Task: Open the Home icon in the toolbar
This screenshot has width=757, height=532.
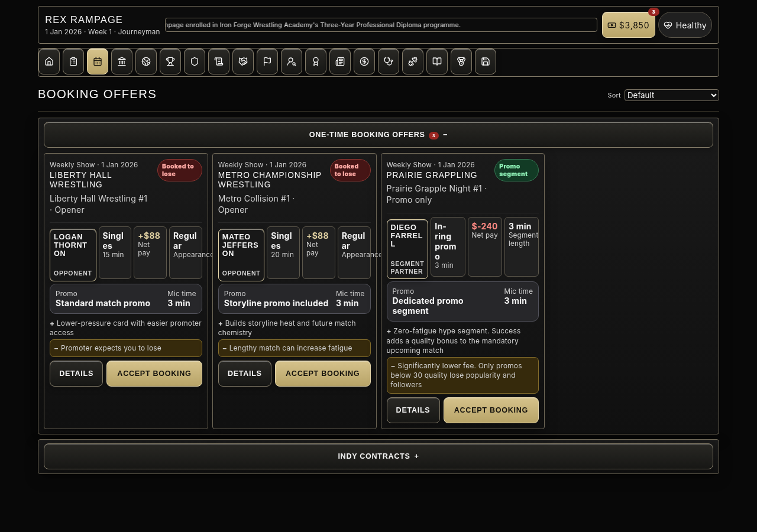Action: tap(49, 61)
